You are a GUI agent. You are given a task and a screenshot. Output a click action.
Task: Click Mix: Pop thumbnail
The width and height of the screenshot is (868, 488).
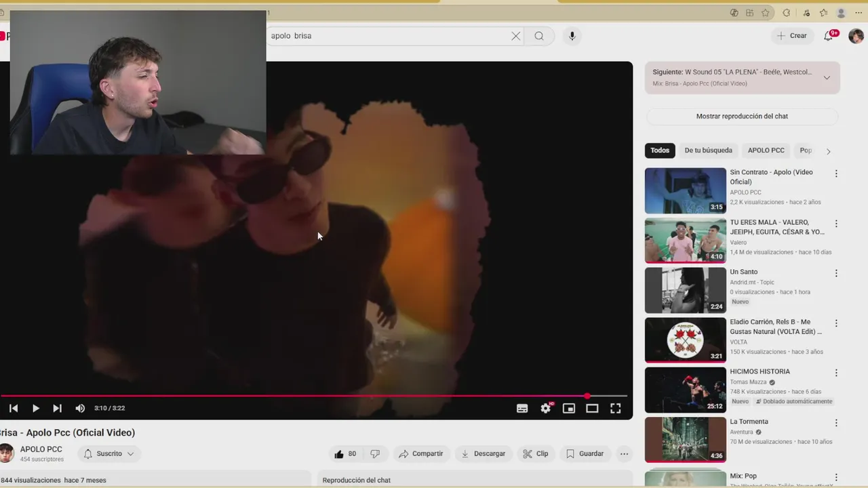tap(685, 478)
